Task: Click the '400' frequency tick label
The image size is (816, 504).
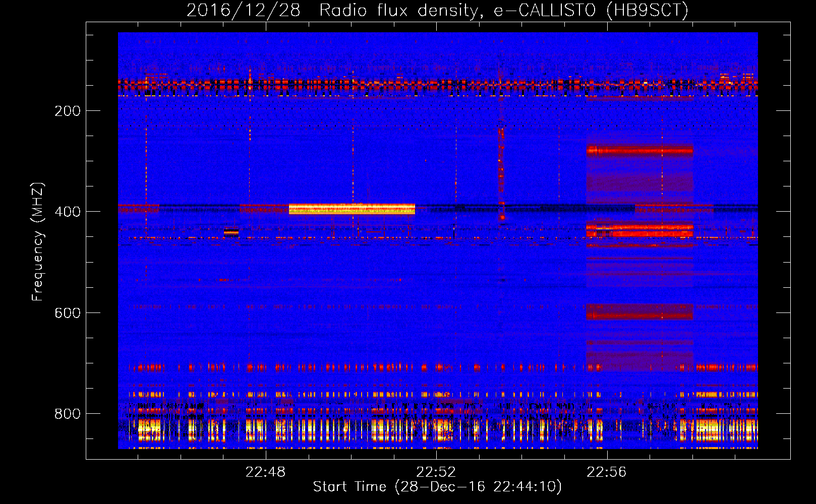Action: click(68, 212)
